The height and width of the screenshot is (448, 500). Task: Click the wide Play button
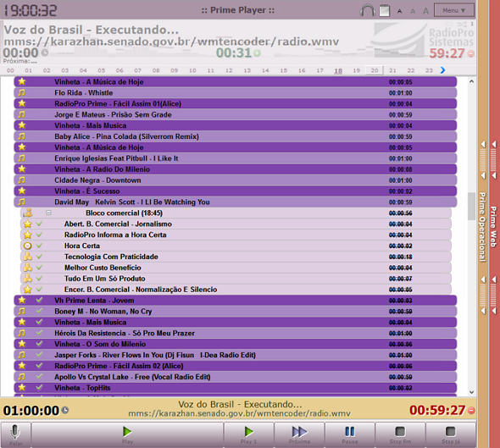pyautogui.click(x=127, y=434)
